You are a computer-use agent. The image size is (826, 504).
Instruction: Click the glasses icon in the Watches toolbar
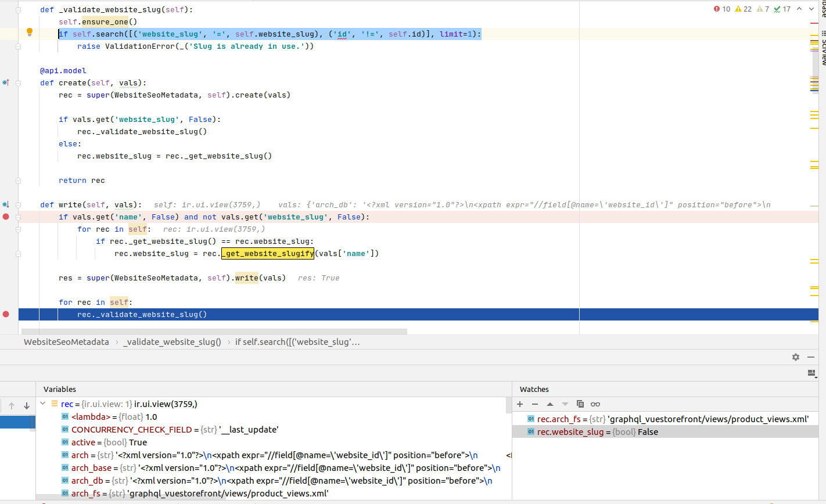click(595, 404)
